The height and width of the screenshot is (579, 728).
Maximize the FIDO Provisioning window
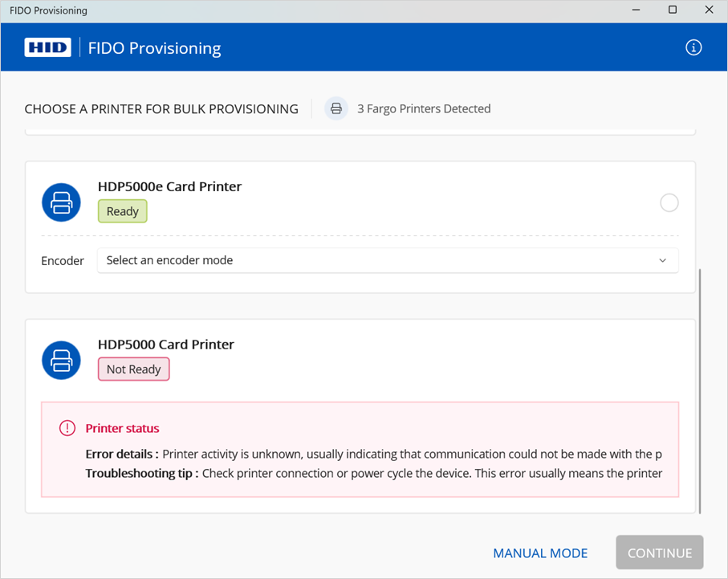click(673, 10)
